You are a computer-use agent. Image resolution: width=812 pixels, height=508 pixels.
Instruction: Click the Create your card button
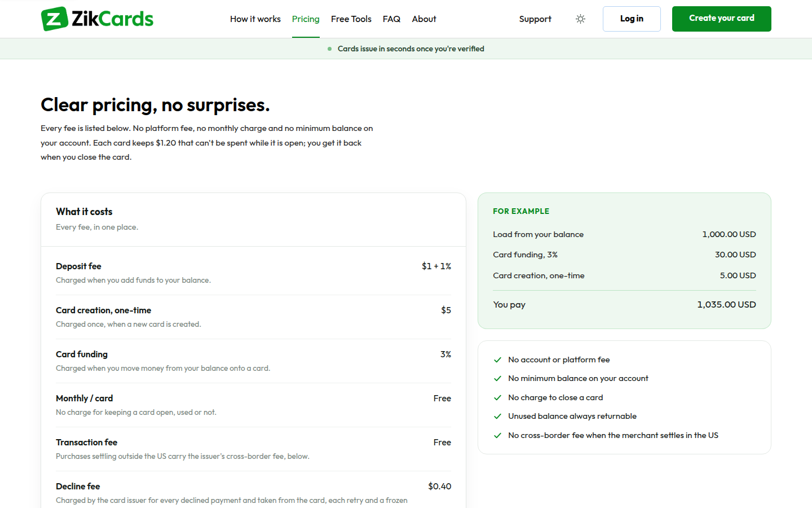pos(722,19)
